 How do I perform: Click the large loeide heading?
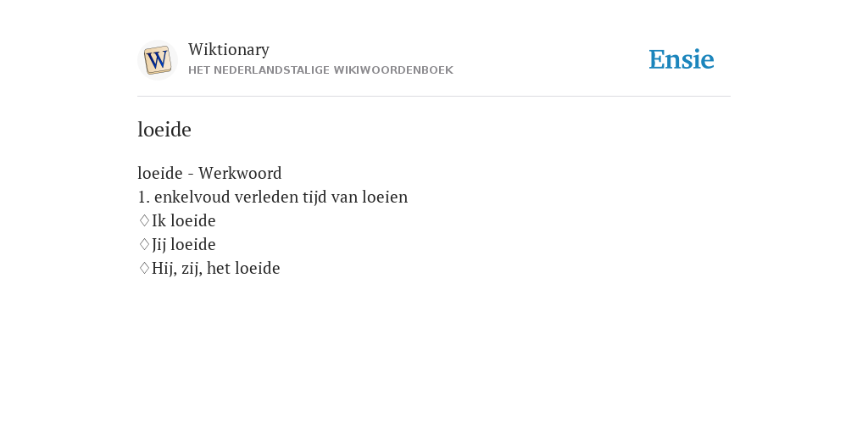point(164,130)
